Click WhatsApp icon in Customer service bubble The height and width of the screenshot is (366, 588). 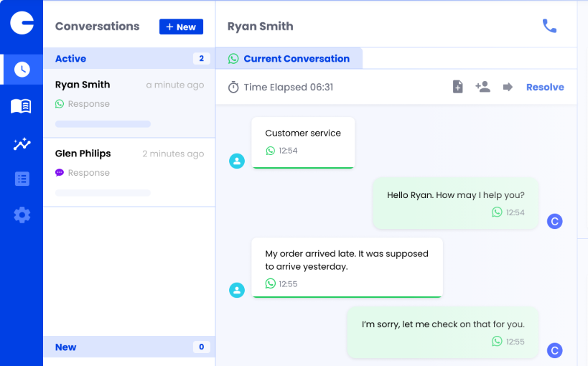pos(270,151)
